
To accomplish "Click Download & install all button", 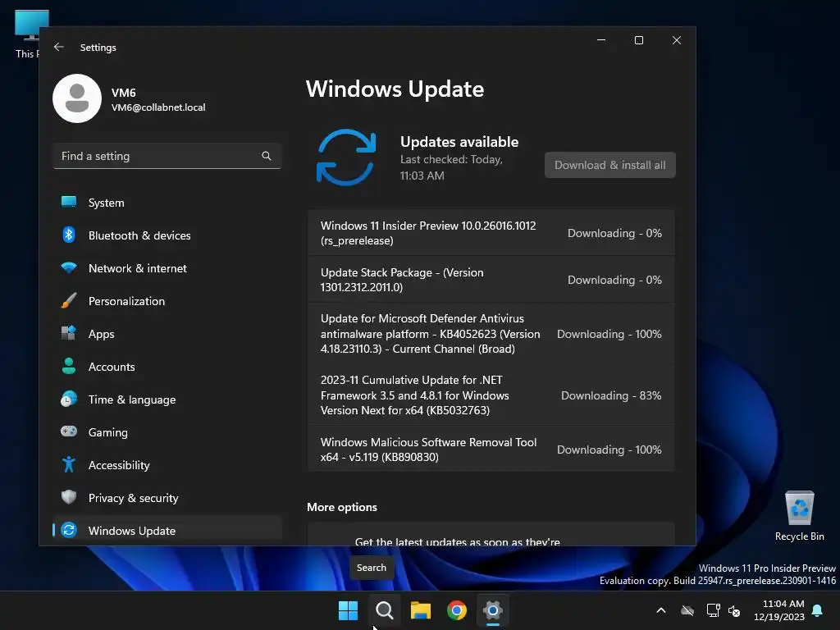I will pyautogui.click(x=609, y=165).
